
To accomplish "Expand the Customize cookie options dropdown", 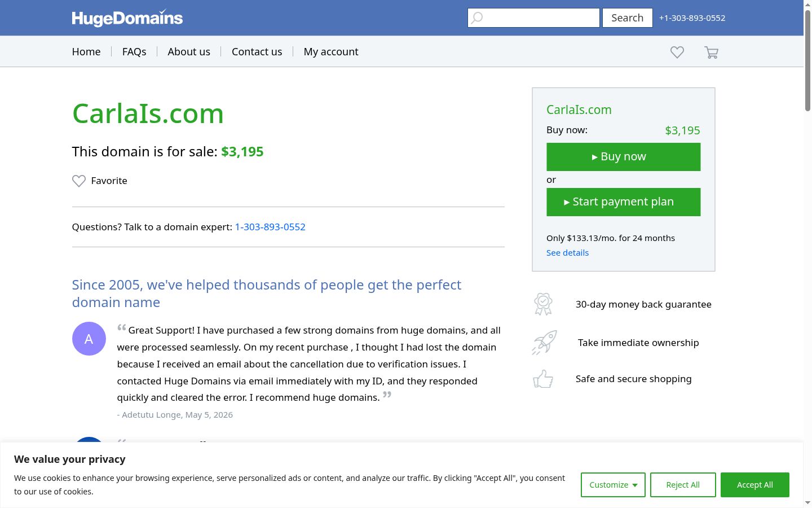I will point(613,485).
